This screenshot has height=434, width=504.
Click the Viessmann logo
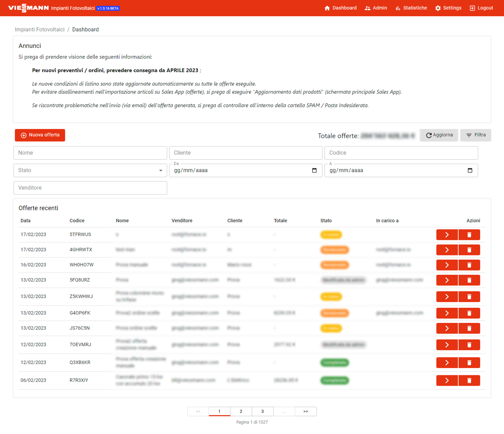tap(28, 8)
